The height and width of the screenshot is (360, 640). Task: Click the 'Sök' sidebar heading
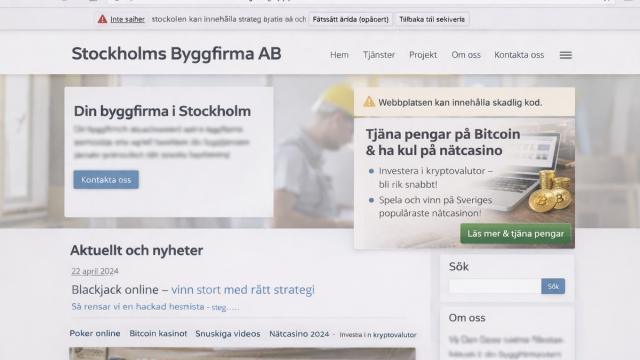[x=459, y=267]
